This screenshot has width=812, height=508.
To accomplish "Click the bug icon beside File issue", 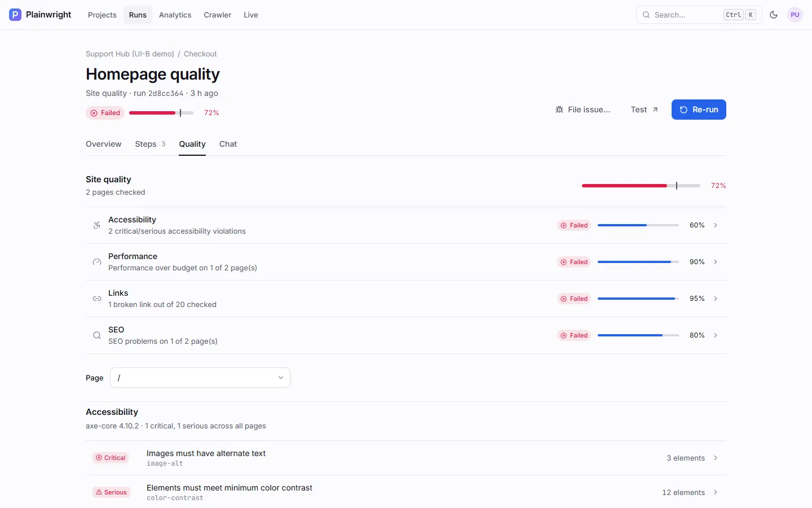I will (x=559, y=110).
